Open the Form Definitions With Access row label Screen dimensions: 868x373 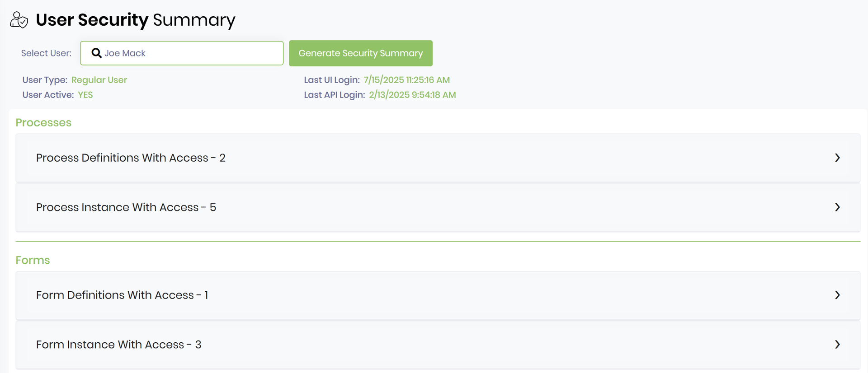pos(122,295)
